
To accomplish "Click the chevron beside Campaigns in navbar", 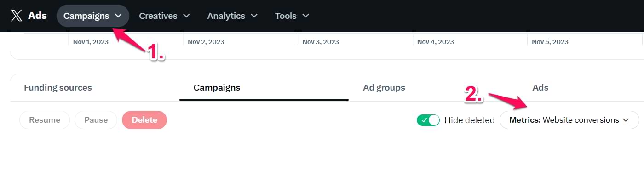I will tap(118, 16).
